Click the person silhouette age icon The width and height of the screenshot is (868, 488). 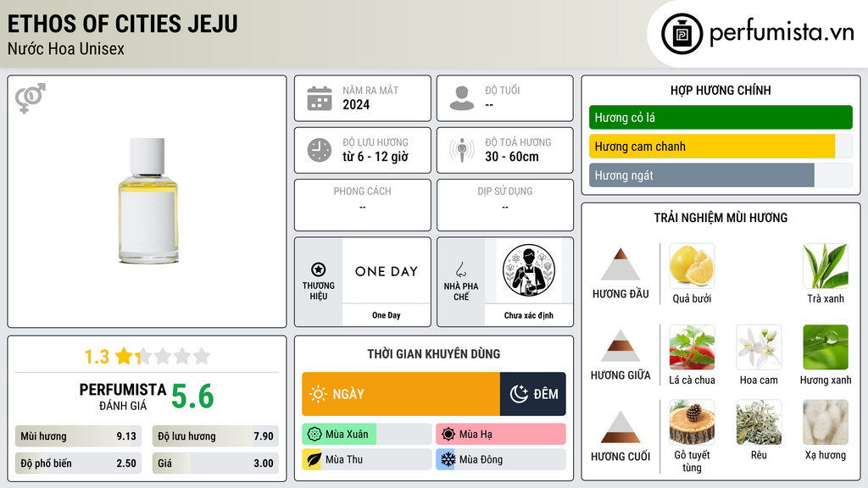coord(462,98)
